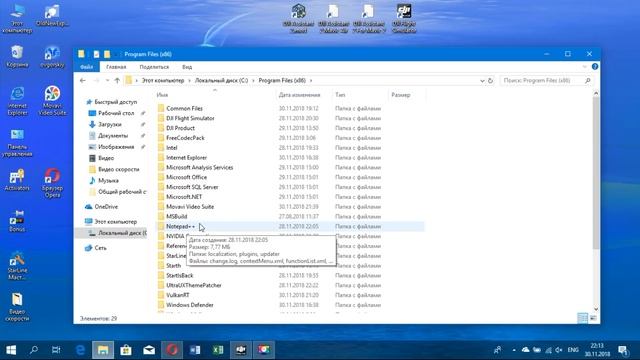Viewport: 640px width, 360px height.
Task: Select the Common Files folder
Action: click(x=184, y=108)
